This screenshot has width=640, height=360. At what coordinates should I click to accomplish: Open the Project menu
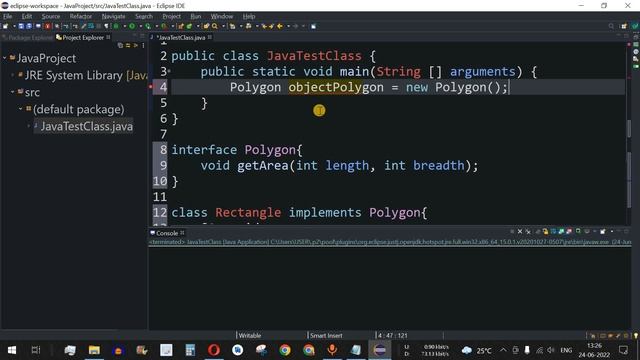pos(171,16)
